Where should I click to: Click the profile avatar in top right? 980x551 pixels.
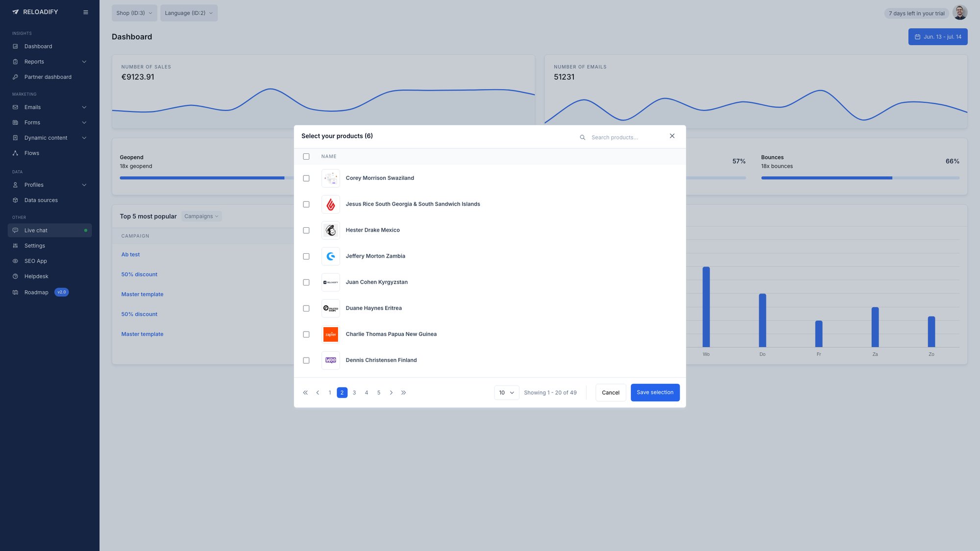click(x=960, y=12)
